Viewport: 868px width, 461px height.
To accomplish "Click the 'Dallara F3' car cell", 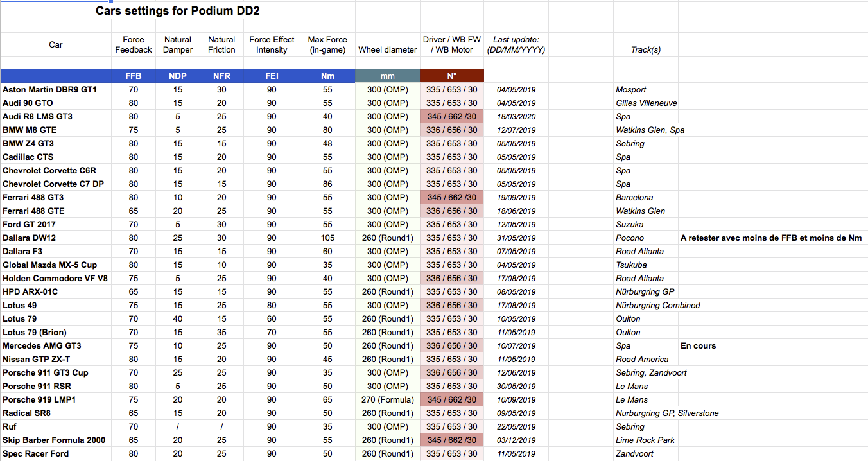I will click(56, 251).
